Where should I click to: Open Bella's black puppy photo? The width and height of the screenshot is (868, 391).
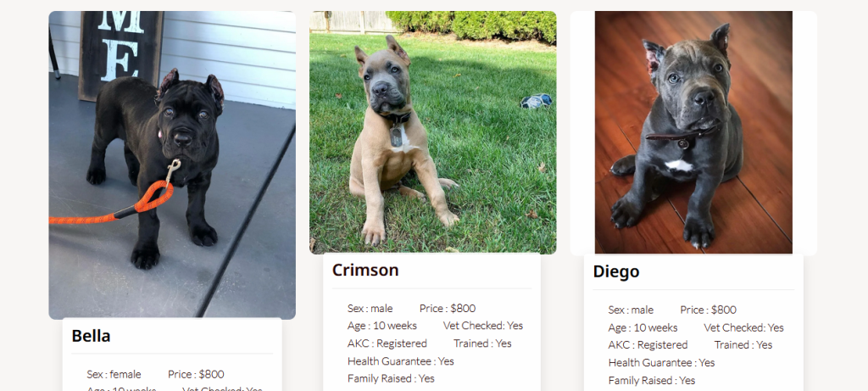point(172,165)
